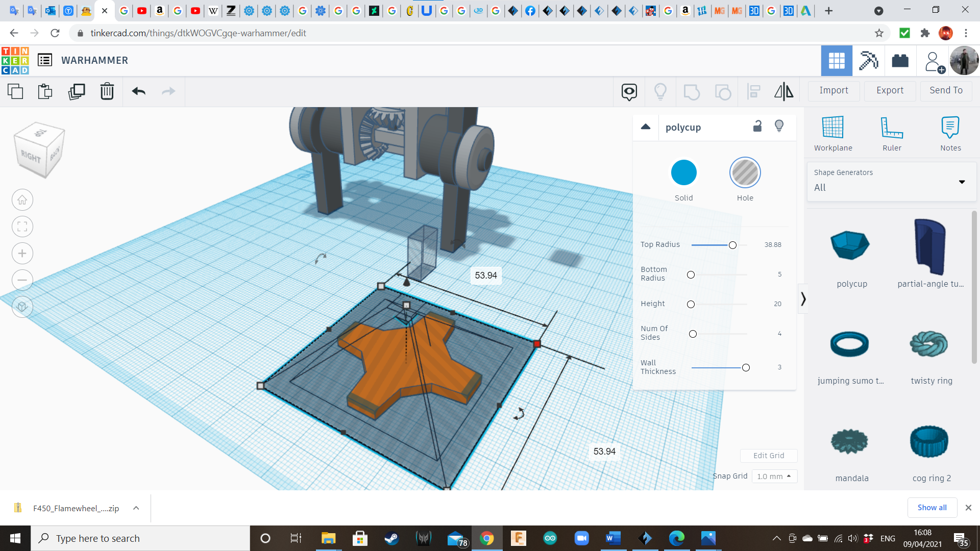The height and width of the screenshot is (551, 980).
Task: Toggle the Solid shape option
Action: (684, 172)
